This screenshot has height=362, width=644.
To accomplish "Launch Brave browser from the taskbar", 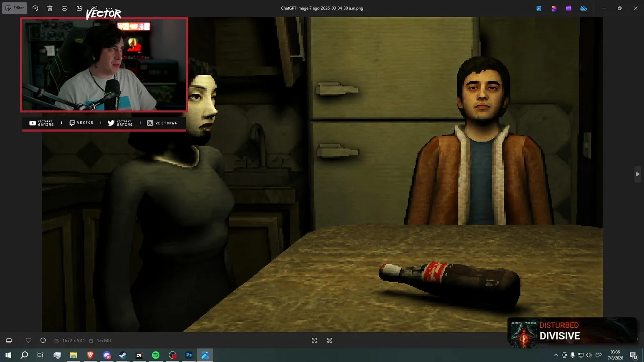I will click(90, 355).
